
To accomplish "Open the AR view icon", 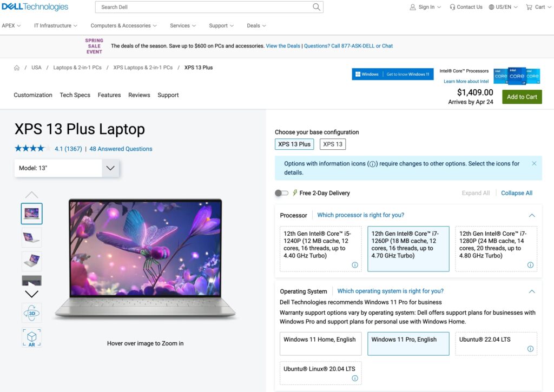I will pos(32,338).
